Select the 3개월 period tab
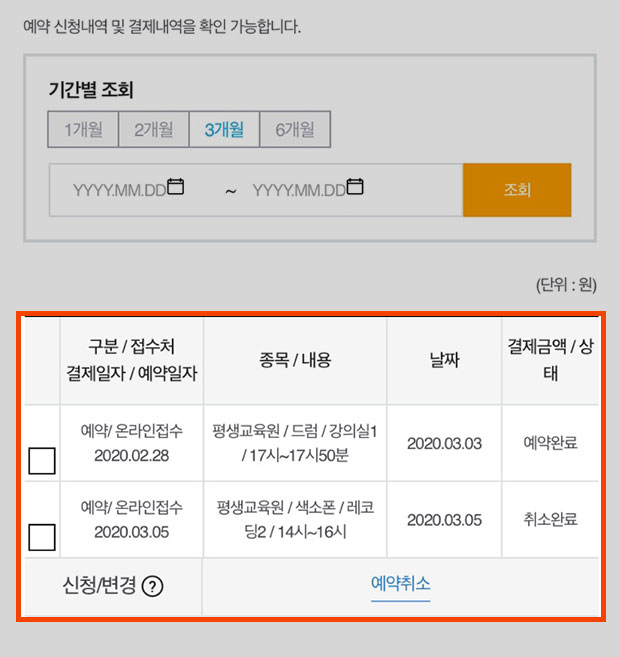This screenshot has height=657, width=620. [225, 129]
